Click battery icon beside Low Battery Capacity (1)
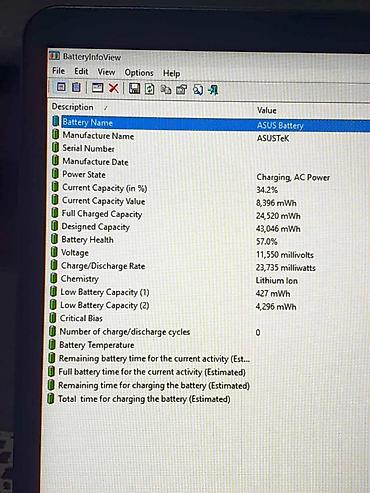 tap(53, 291)
